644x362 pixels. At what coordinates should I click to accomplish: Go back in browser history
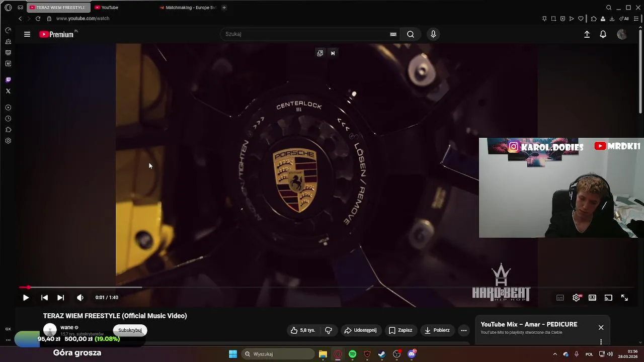click(x=20, y=19)
